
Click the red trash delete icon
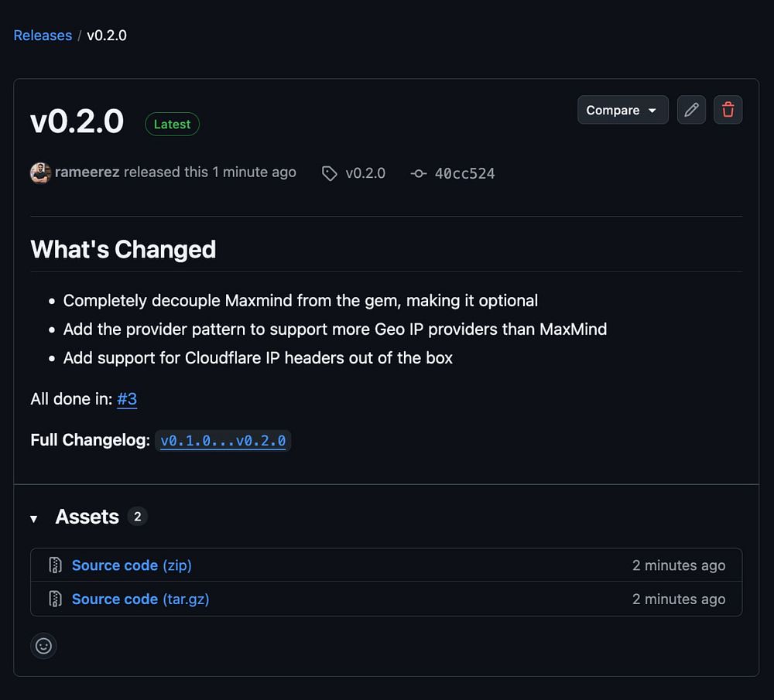pos(728,110)
